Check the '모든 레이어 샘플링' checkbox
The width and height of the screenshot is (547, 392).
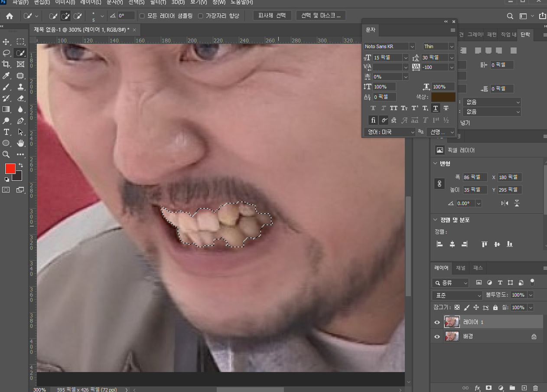click(142, 16)
